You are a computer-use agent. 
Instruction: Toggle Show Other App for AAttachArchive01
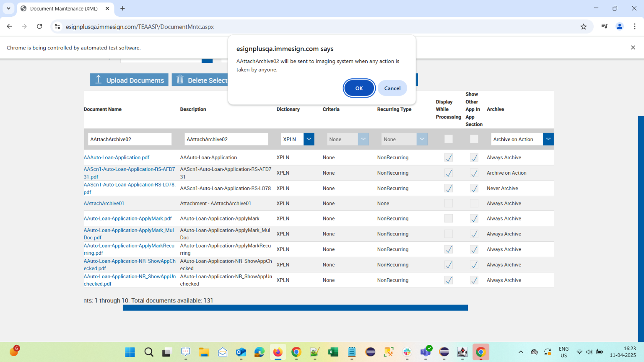coord(474,204)
